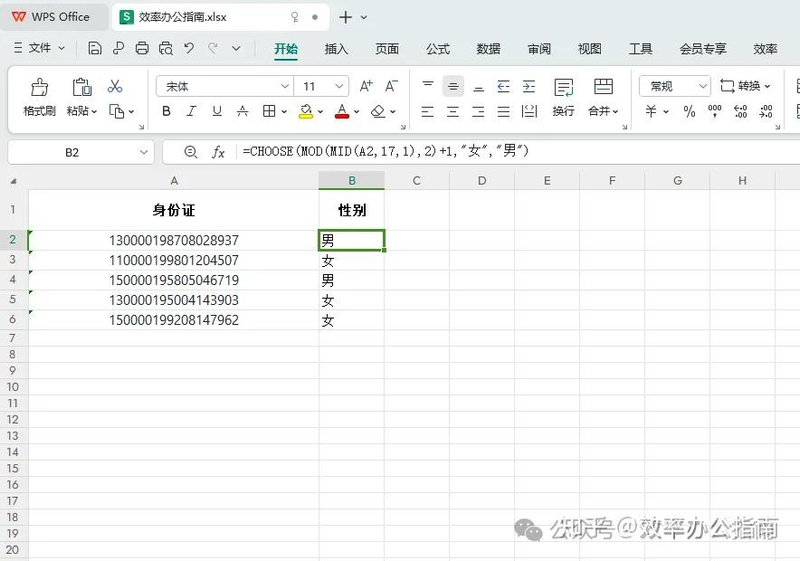Open the 数据 ribbon tab

(488, 49)
